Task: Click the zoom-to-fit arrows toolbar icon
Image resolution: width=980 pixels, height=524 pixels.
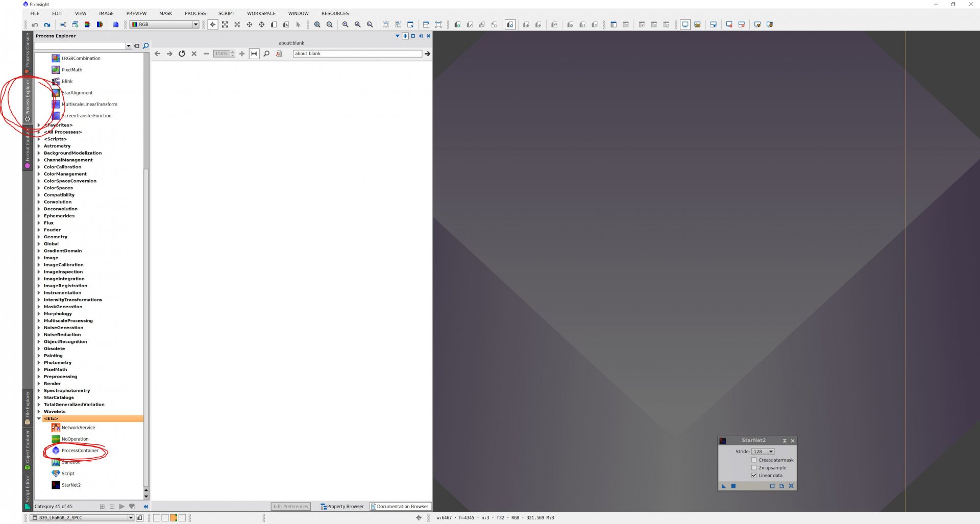Action: [x=225, y=24]
